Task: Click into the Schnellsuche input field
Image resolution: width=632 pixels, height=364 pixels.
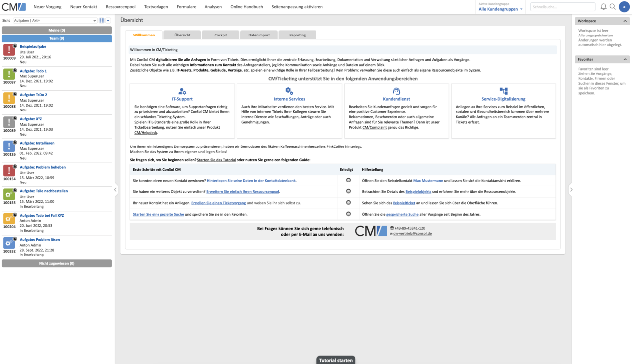Action: click(562, 7)
